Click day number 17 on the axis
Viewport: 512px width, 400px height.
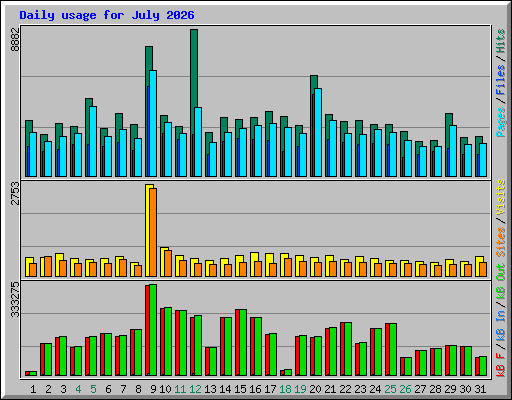click(270, 389)
